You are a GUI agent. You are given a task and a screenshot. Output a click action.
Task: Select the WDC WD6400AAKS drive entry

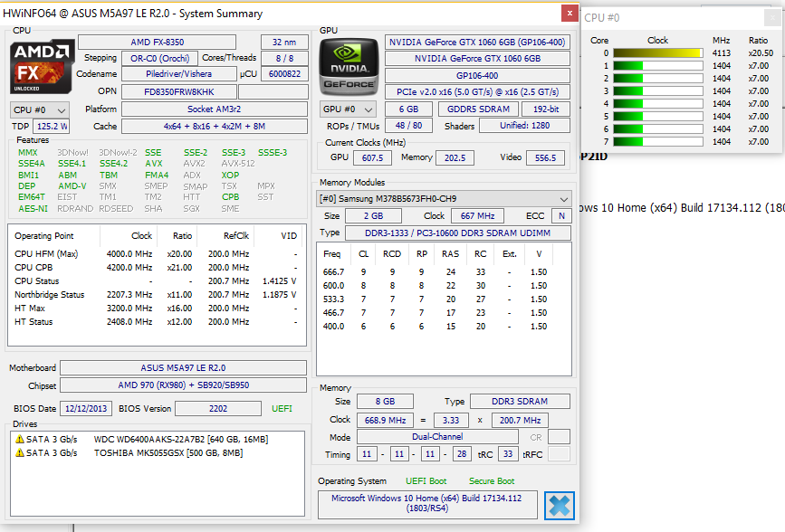[172, 439]
